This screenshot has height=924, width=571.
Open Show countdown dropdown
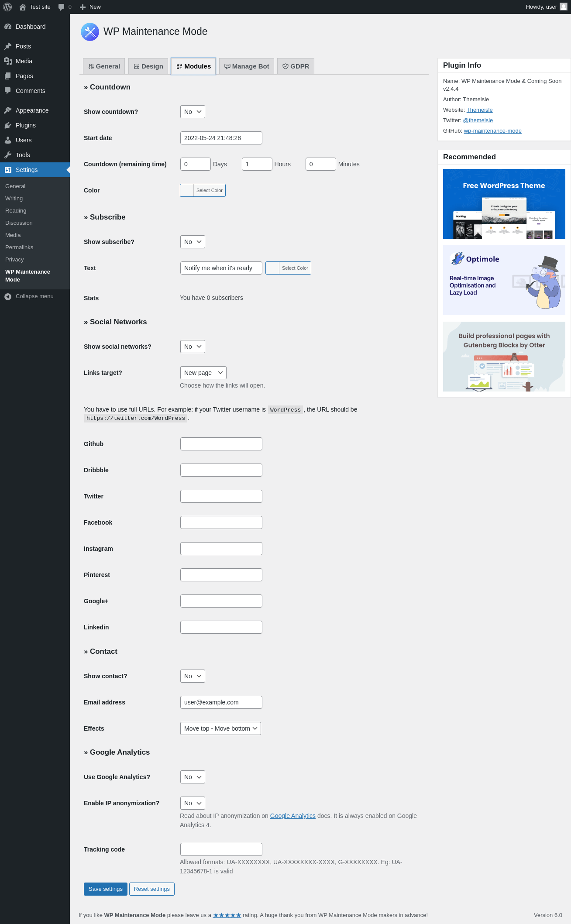[193, 112]
